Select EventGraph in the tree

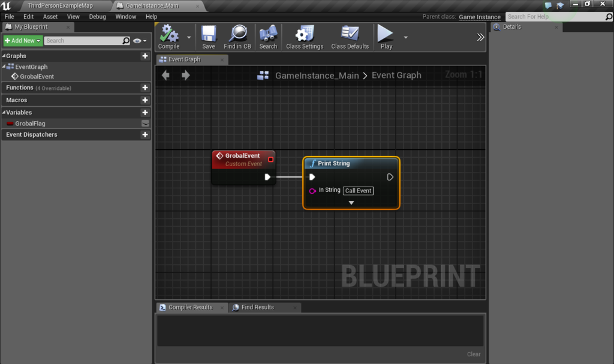pyautogui.click(x=31, y=67)
